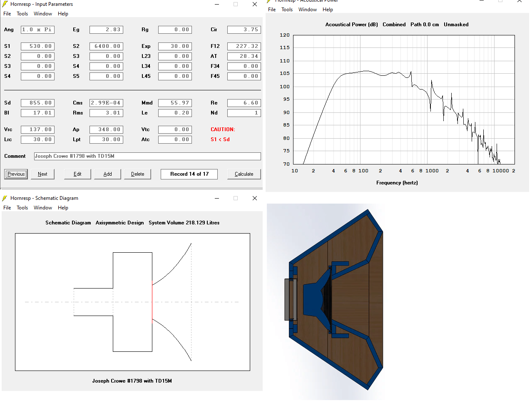Open Window menu in Input Parameters window
The width and height of the screenshot is (532, 418).
[x=43, y=14]
